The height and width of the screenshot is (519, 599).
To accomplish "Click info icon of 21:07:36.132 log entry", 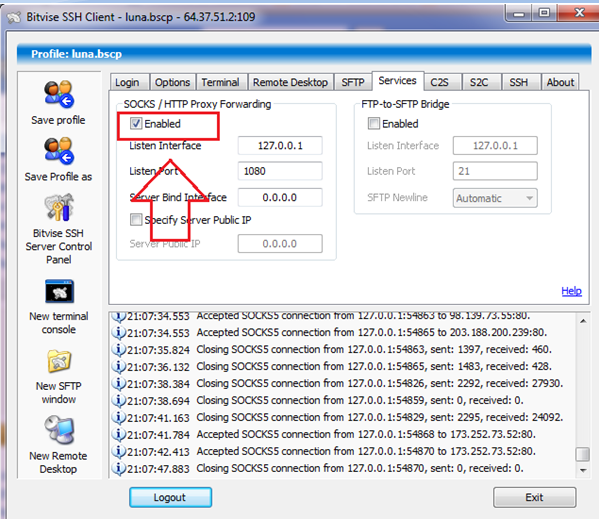I will pos(119,367).
